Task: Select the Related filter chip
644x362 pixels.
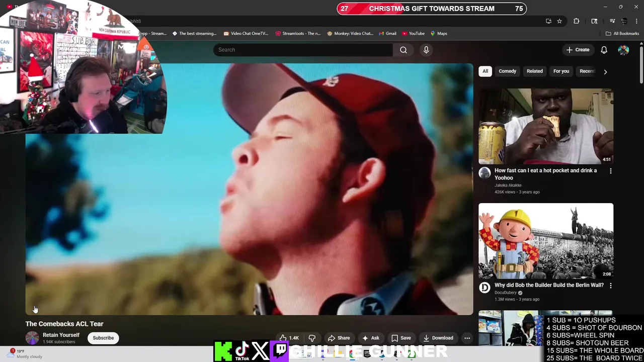Action: click(x=534, y=71)
